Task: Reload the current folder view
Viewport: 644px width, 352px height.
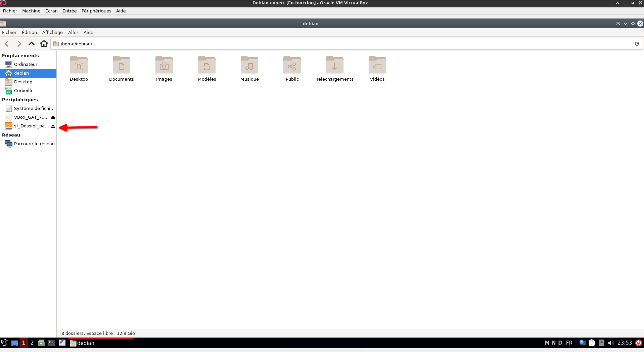Action: click(637, 44)
